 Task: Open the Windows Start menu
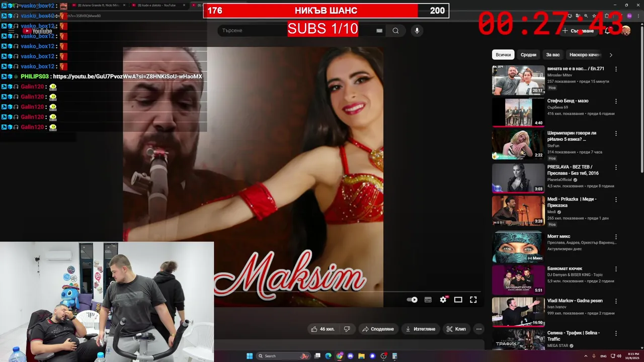point(250,356)
